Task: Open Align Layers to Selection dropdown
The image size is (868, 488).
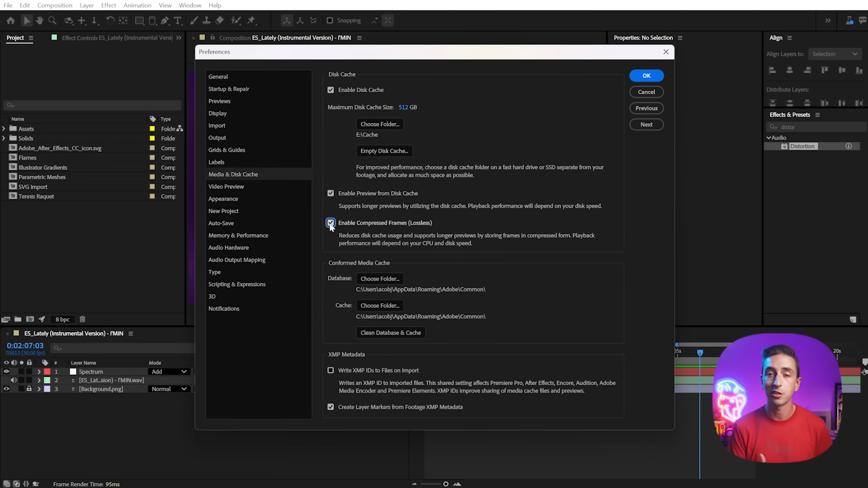Action: [835, 54]
